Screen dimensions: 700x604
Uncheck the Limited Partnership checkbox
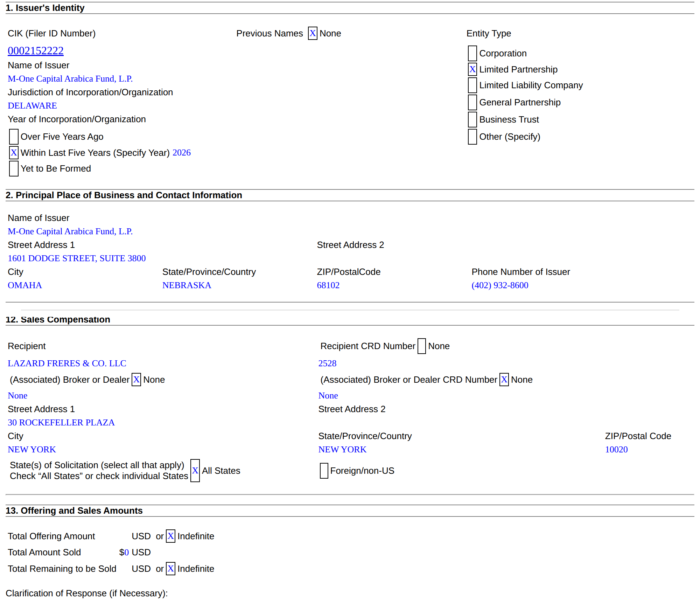click(472, 69)
